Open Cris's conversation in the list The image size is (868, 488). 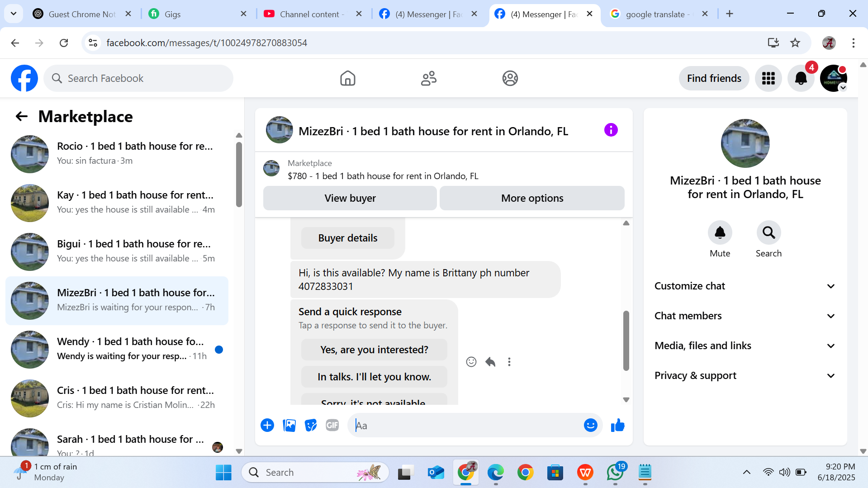click(x=117, y=398)
